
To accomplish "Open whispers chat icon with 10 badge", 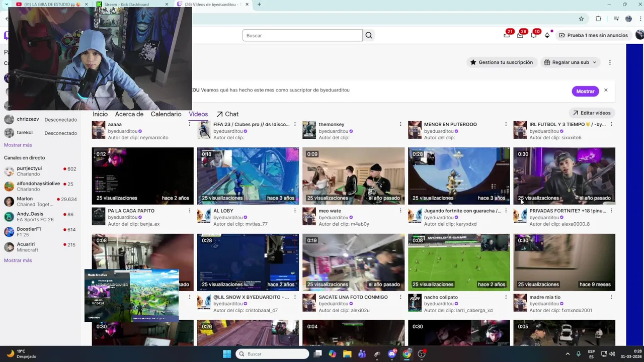I will 534,35.
